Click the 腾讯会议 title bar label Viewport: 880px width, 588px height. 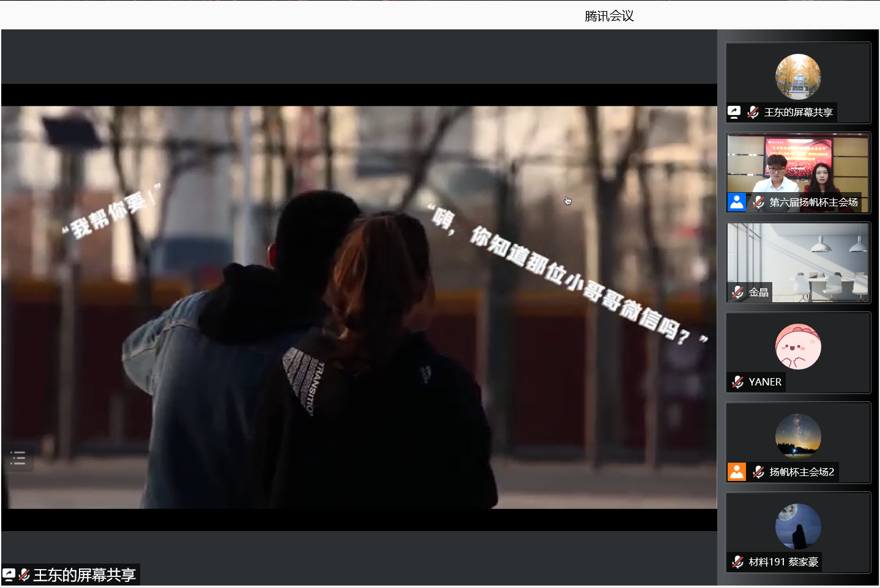[x=608, y=17]
